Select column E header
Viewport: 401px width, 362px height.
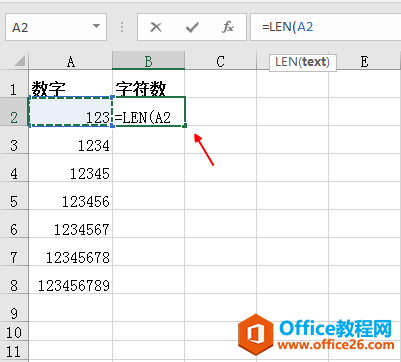pyautogui.click(x=364, y=61)
